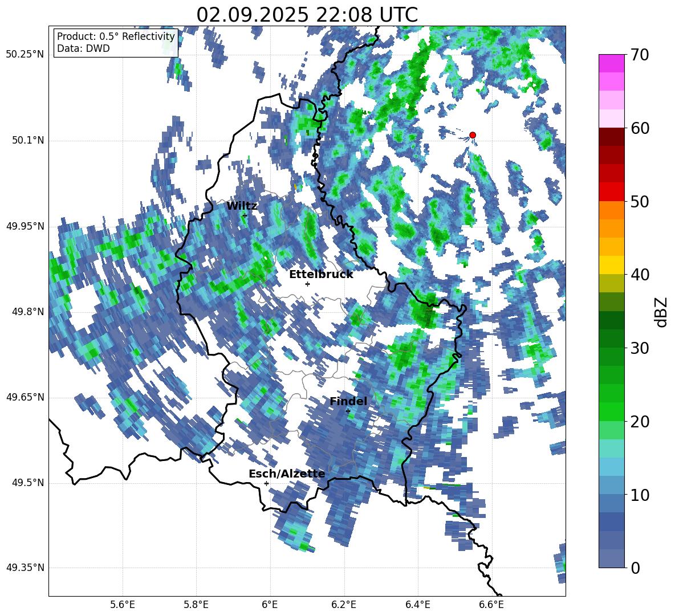Click the 'Data: DWD' legend text
Screen dimensions: 675x616
click(x=83, y=48)
